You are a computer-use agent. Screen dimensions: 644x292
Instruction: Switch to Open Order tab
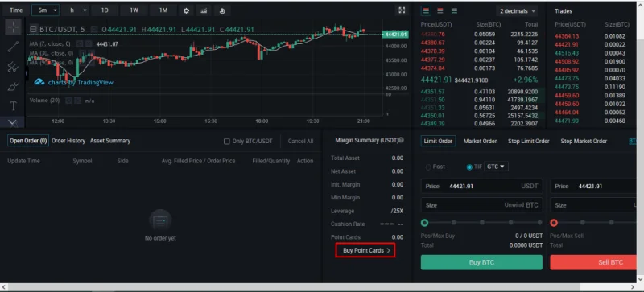(x=28, y=141)
